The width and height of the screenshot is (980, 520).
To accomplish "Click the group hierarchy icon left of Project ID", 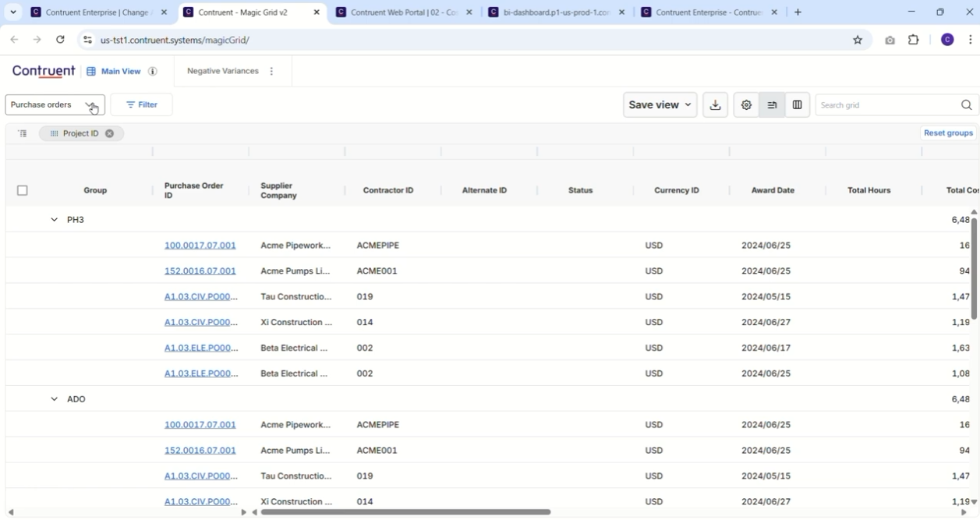I will 22,133.
